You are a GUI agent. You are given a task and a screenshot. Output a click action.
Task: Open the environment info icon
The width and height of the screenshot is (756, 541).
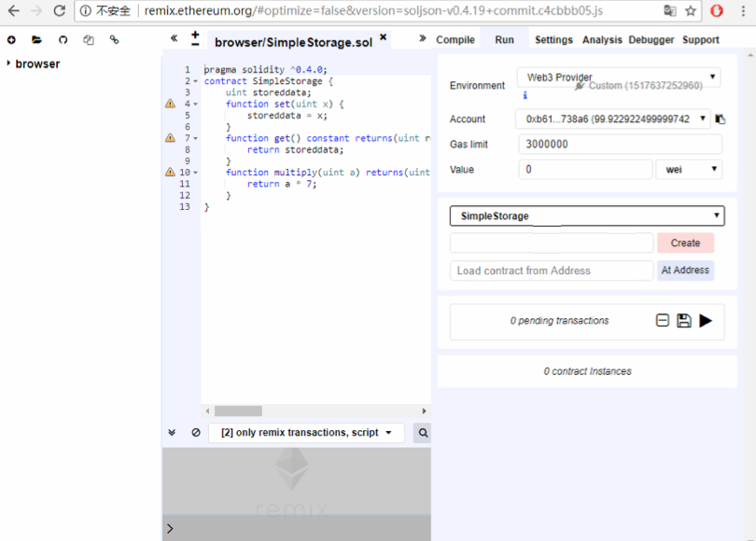tap(525, 95)
